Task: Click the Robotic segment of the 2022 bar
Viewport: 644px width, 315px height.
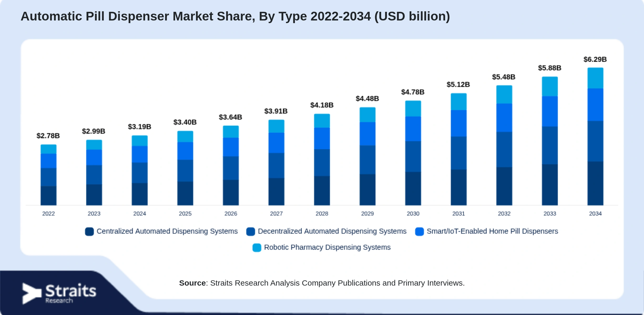Action: click(x=49, y=149)
